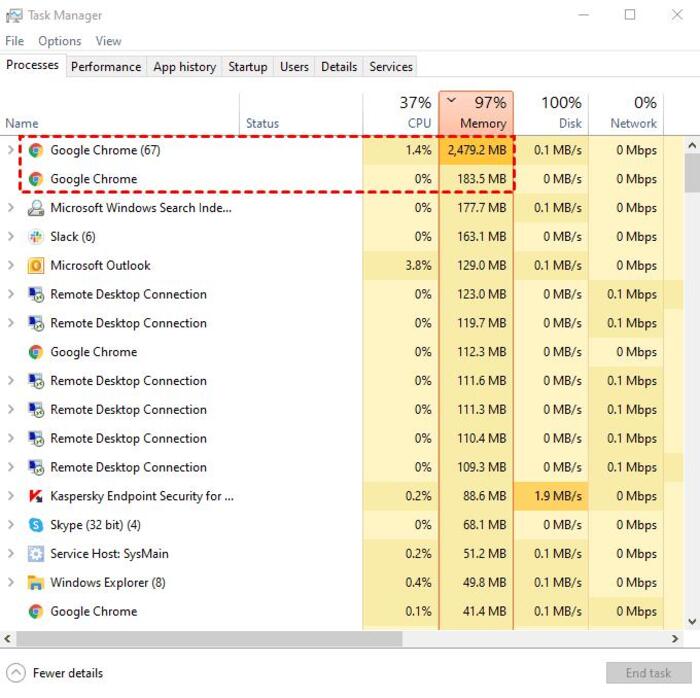Click Remote Desktop icon in 111.6 MB row

(x=36, y=381)
